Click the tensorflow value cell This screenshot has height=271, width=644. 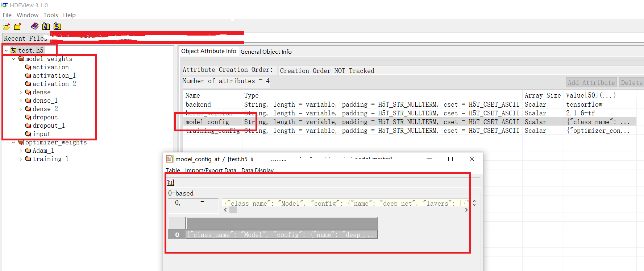point(584,104)
